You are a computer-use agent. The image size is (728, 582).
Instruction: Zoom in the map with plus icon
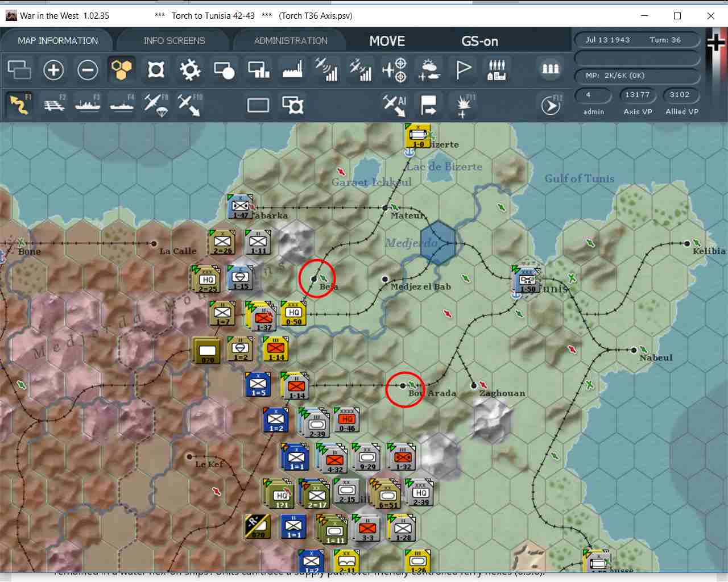[x=53, y=70]
